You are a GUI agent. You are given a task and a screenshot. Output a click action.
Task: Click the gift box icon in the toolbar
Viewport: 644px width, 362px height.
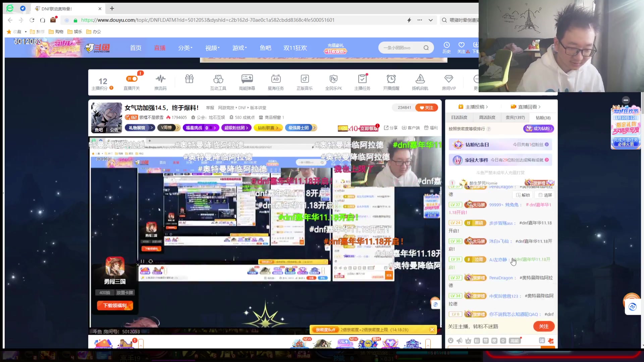[189, 79]
